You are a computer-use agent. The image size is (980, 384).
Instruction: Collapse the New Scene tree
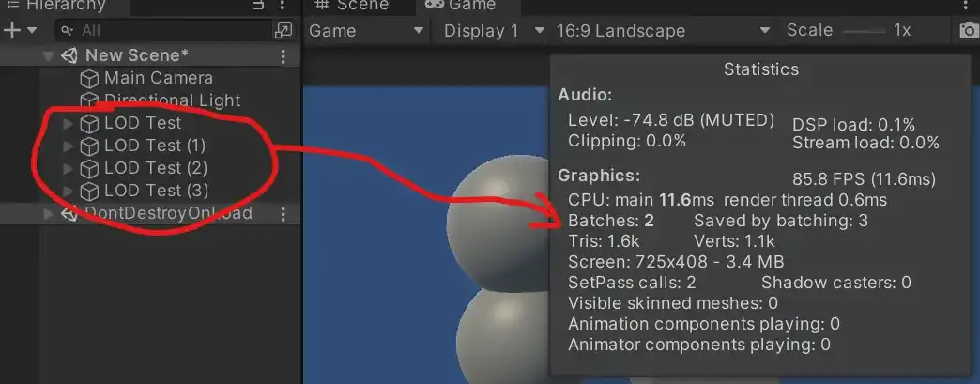tap(49, 56)
